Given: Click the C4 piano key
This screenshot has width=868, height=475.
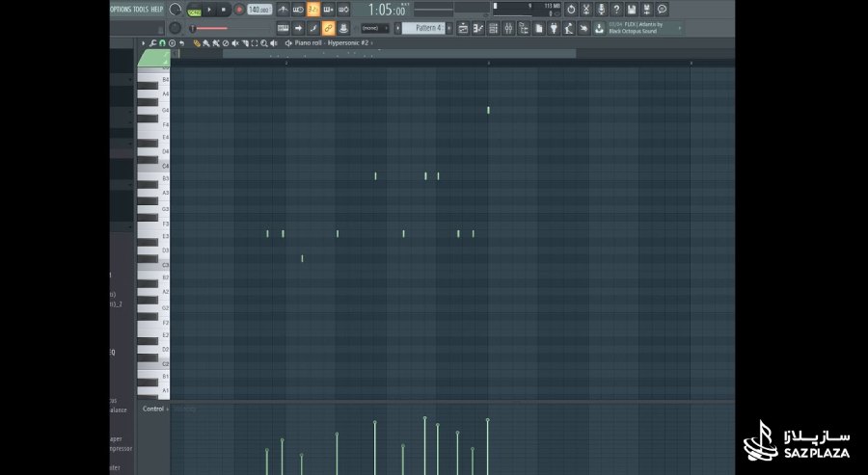Looking at the screenshot, I should (153, 166).
